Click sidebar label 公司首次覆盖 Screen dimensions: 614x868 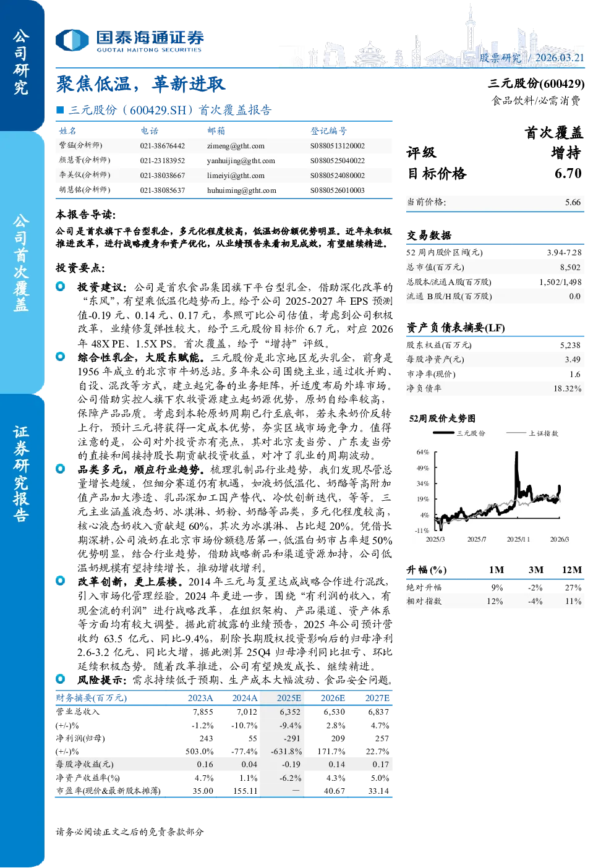[x=21, y=263]
